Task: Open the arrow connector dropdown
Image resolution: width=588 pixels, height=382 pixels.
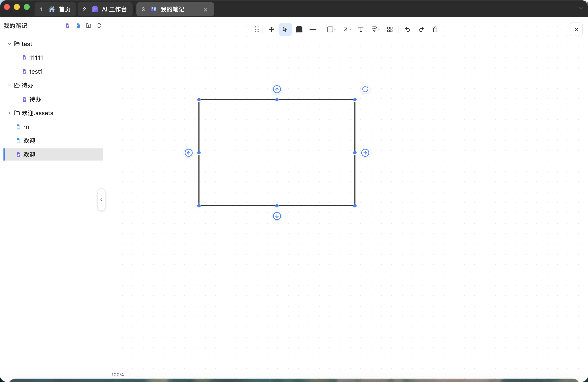Action: [x=347, y=29]
